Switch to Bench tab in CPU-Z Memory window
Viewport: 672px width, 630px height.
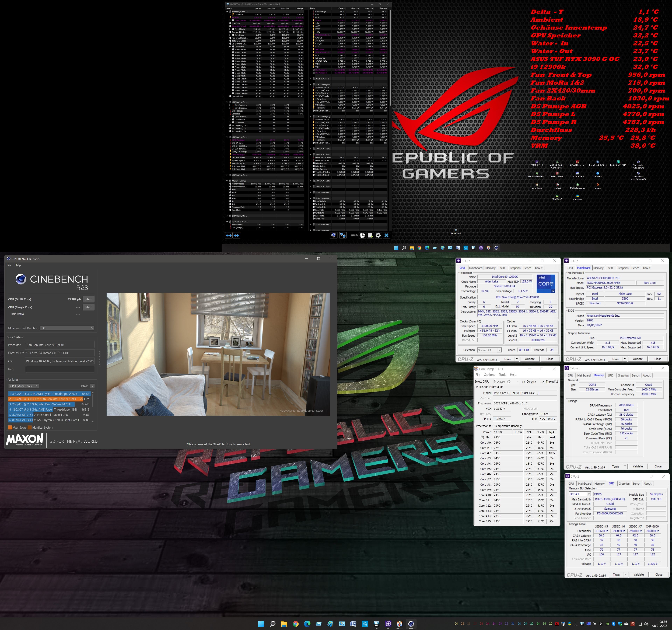point(635,376)
